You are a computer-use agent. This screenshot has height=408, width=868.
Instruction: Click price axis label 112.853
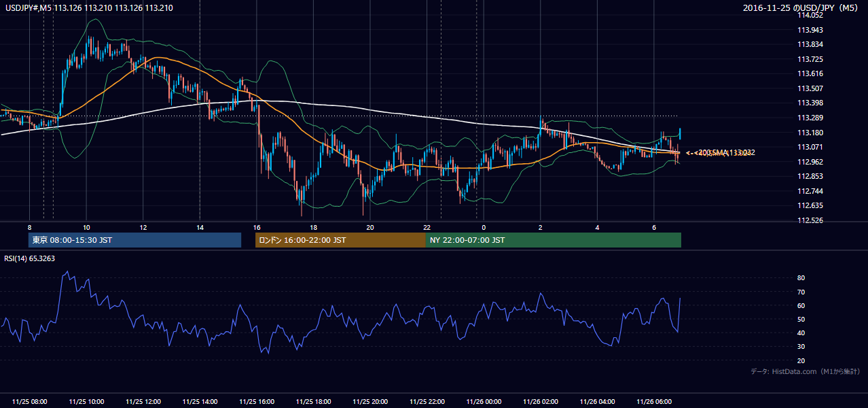pyautogui.click(x=810, y=176)
